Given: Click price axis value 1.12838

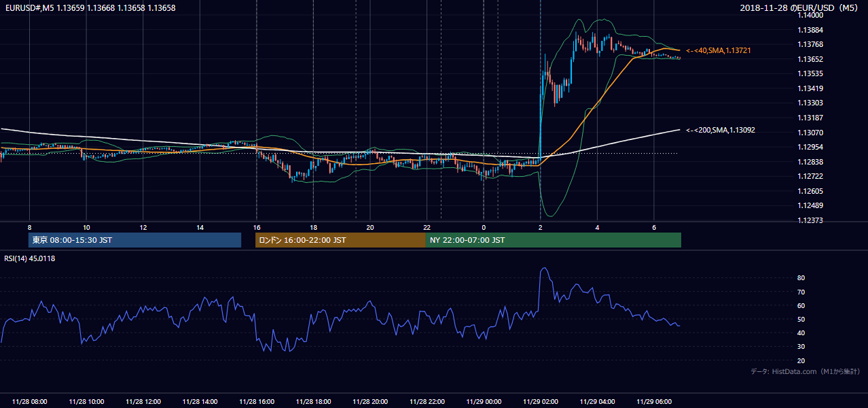Looking at the screenshot, I should click(x=810, y=162).
